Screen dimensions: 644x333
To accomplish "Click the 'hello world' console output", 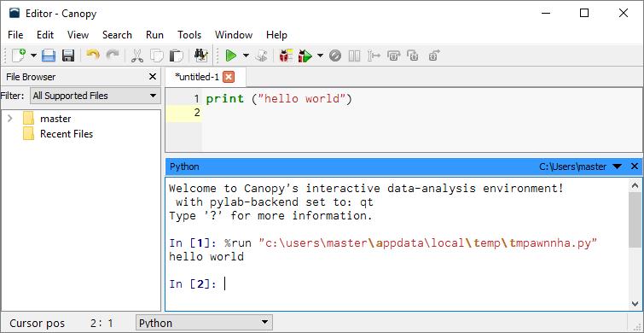I will click(206, 257).
